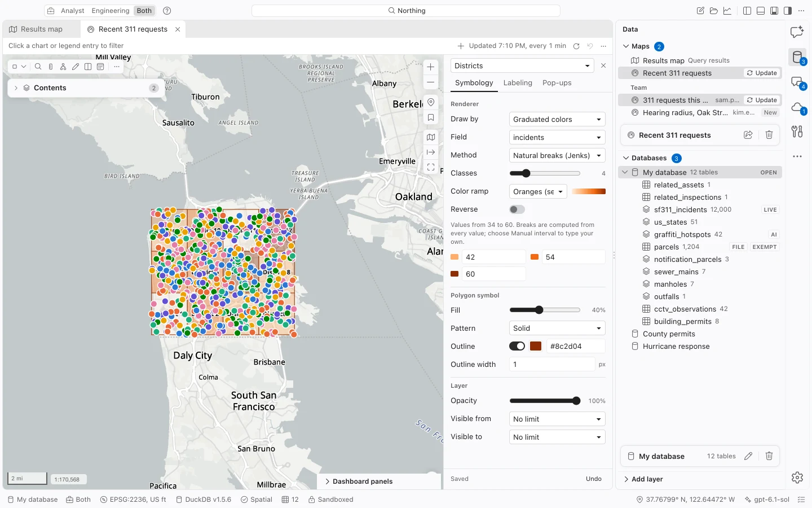Toggle the Outline switch off
Viewport: 812px width, 508px height.
517,346
